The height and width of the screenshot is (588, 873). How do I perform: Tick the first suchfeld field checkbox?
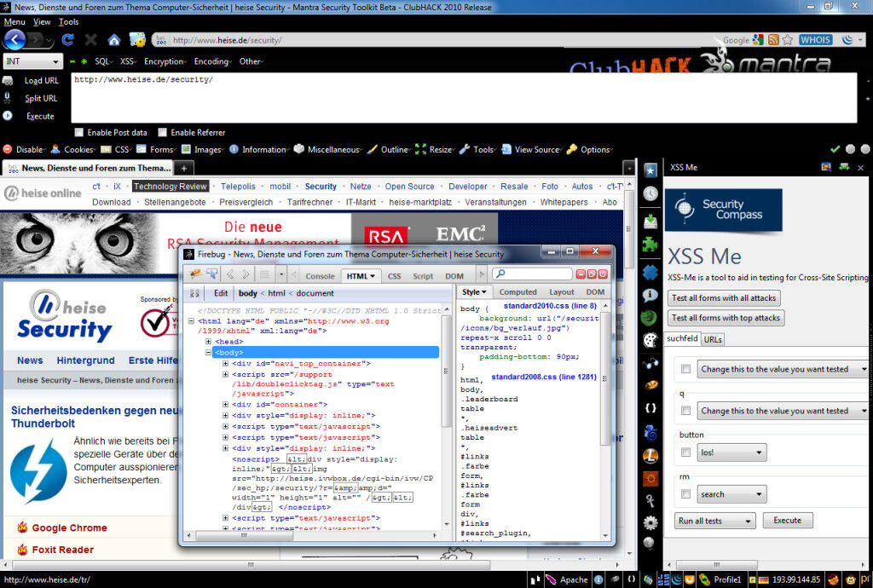[686, 369]
